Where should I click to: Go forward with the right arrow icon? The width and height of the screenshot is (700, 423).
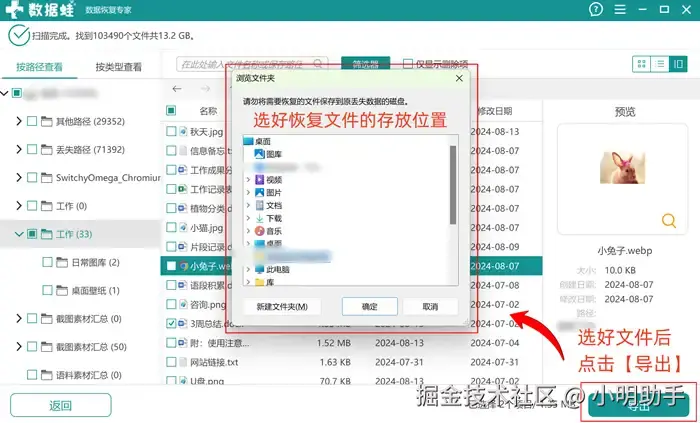pyautogui.click(x=205, y=89)
